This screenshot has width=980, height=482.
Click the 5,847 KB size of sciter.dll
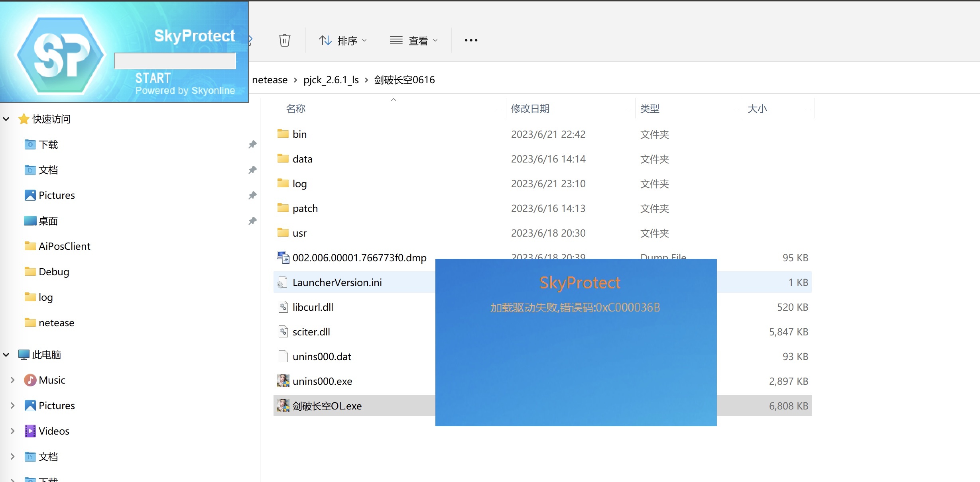[x=788, y=332]
